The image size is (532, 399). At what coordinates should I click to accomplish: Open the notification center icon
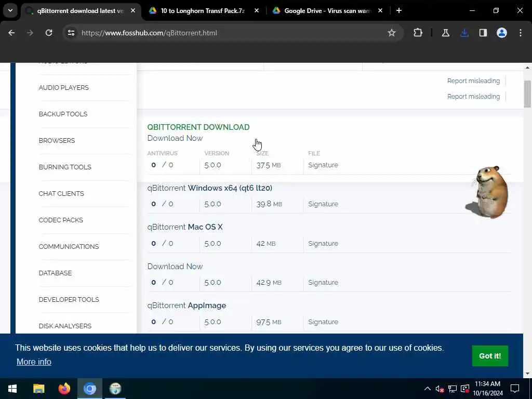click(x=515, y=389)
